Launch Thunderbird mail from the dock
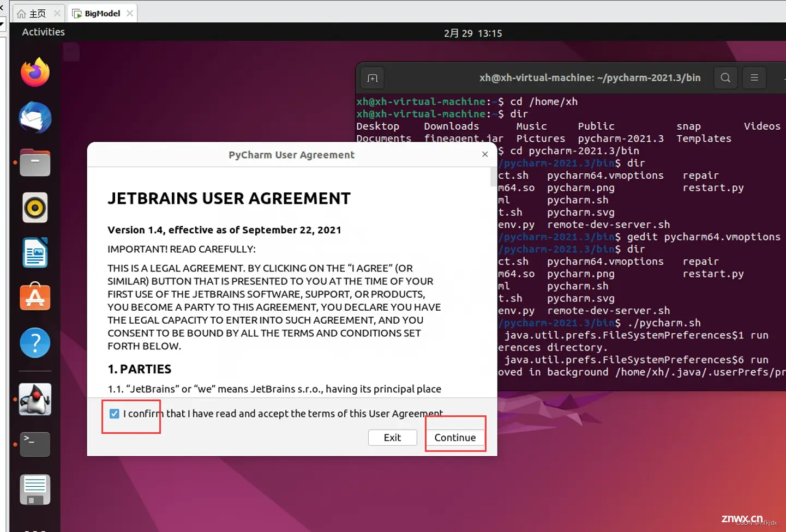 (x=35, y=117)
